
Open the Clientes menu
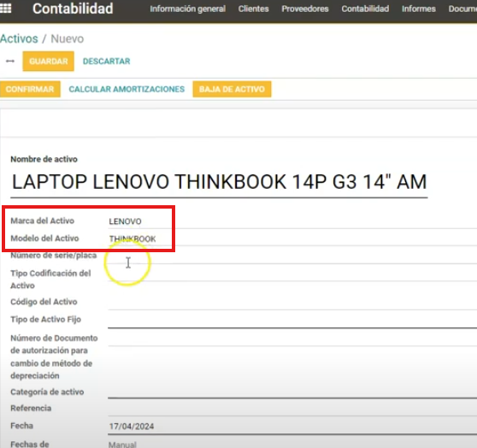253,9
